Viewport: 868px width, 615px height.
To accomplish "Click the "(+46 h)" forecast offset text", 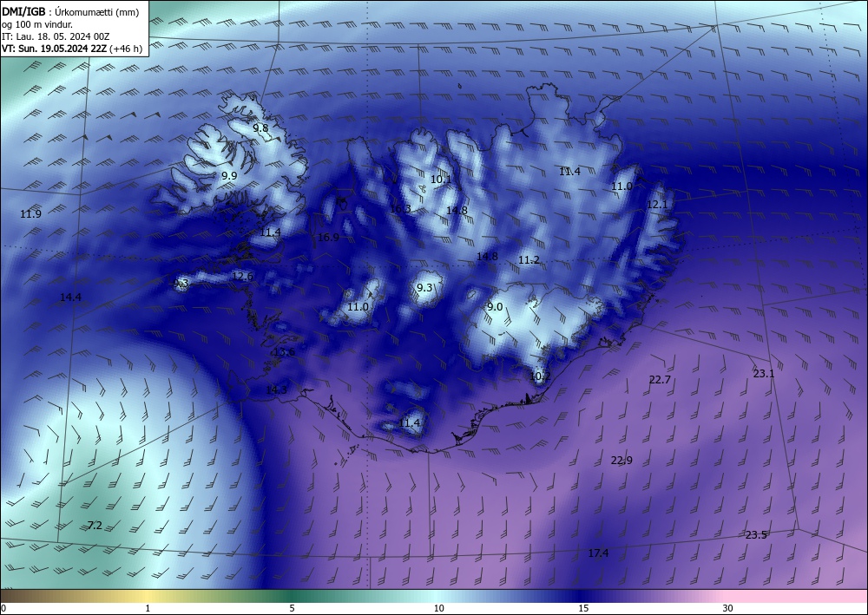I will click(126, 49).
